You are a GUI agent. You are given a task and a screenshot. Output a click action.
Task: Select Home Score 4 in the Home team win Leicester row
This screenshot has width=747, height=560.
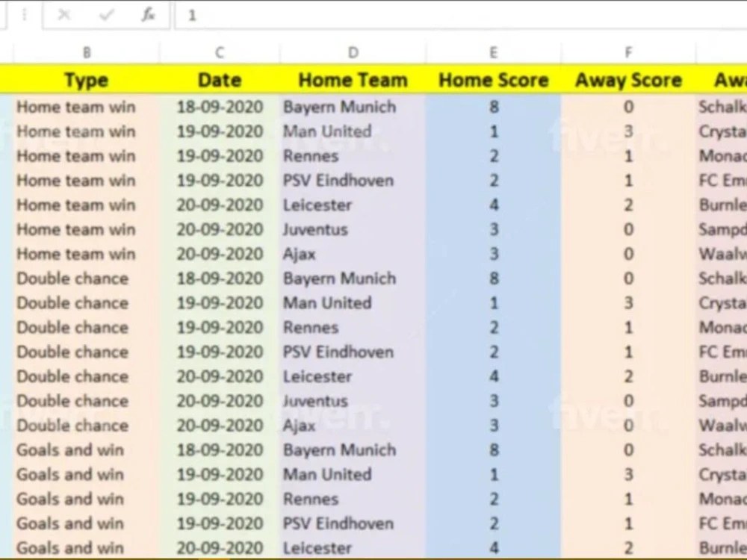494,205
